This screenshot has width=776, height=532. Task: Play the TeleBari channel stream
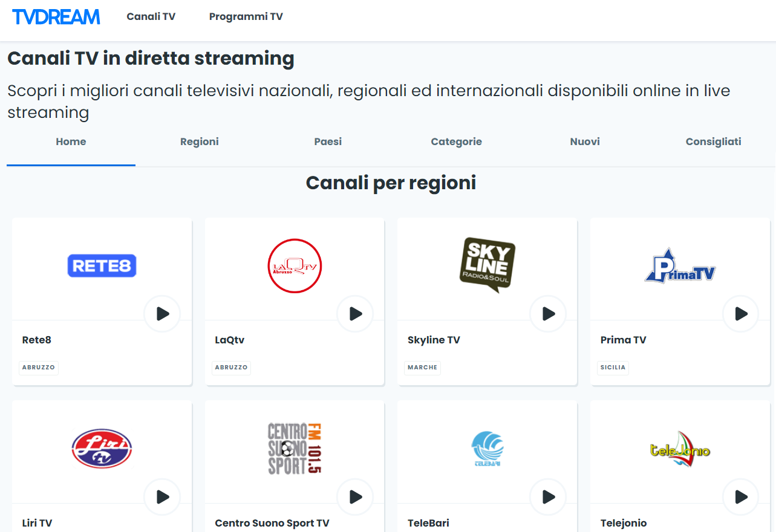click(547, 496)
